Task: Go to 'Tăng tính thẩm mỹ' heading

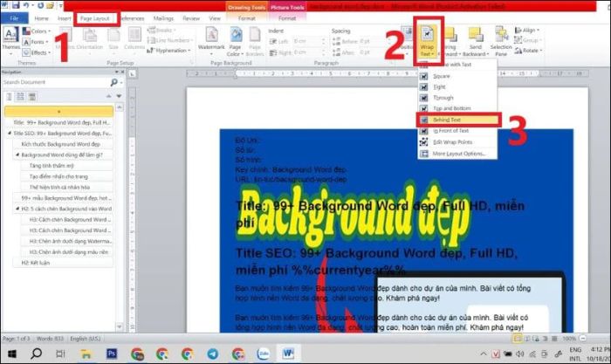Action: [x=51, y=166]
